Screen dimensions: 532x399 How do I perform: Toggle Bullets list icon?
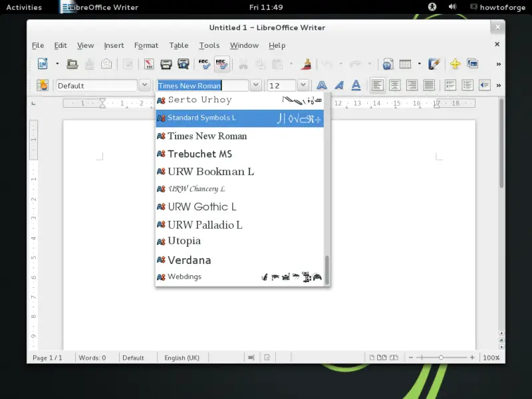point(467,85)
